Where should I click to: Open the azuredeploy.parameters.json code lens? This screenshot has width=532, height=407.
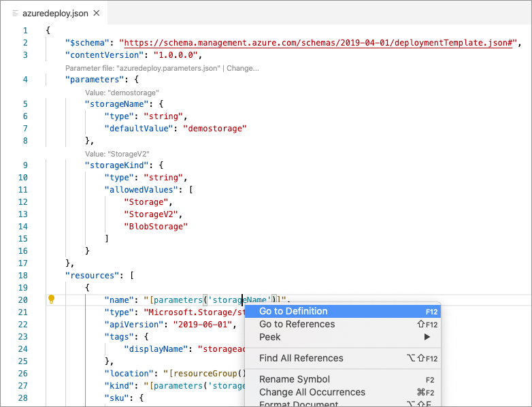142,68
